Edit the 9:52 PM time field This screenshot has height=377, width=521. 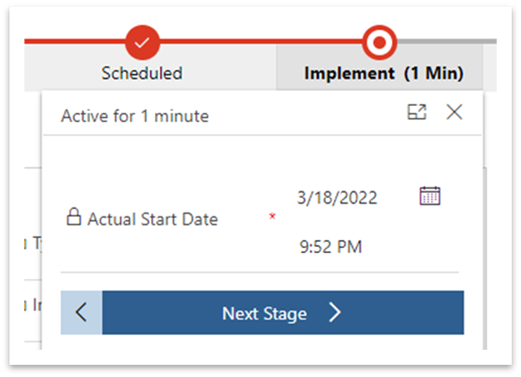tap(331, 247)
